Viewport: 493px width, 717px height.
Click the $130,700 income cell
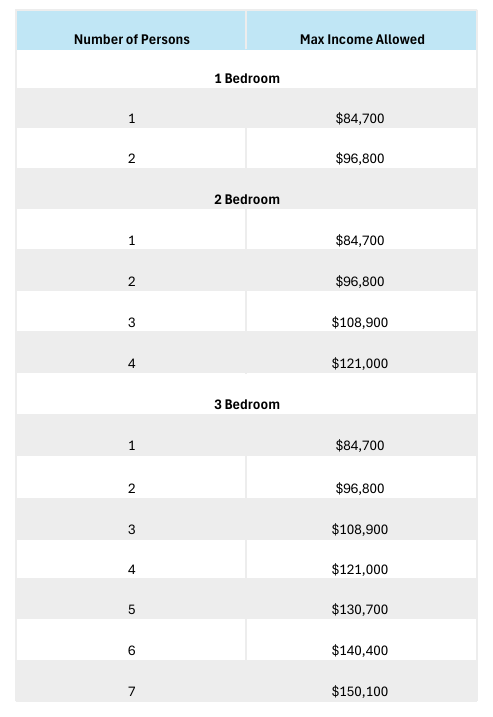click(x=360, y=610)
